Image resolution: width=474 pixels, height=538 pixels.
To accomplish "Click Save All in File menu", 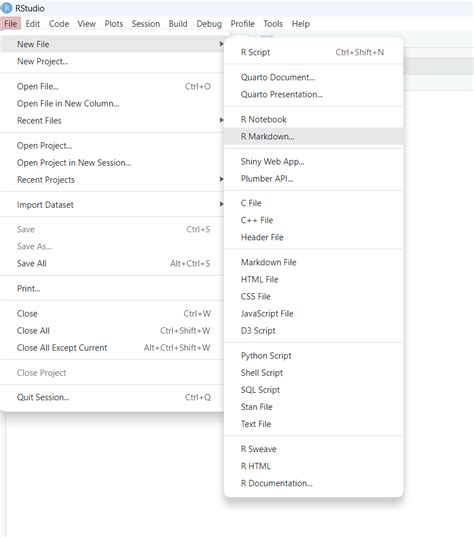I will [113, 264].
